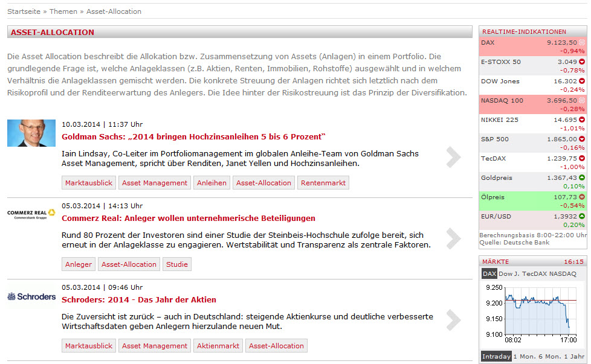Click the arrow chevron beside Goldman Sachs article
The width and height of the screenshot is (591, 364).
[x=453, y=157]
